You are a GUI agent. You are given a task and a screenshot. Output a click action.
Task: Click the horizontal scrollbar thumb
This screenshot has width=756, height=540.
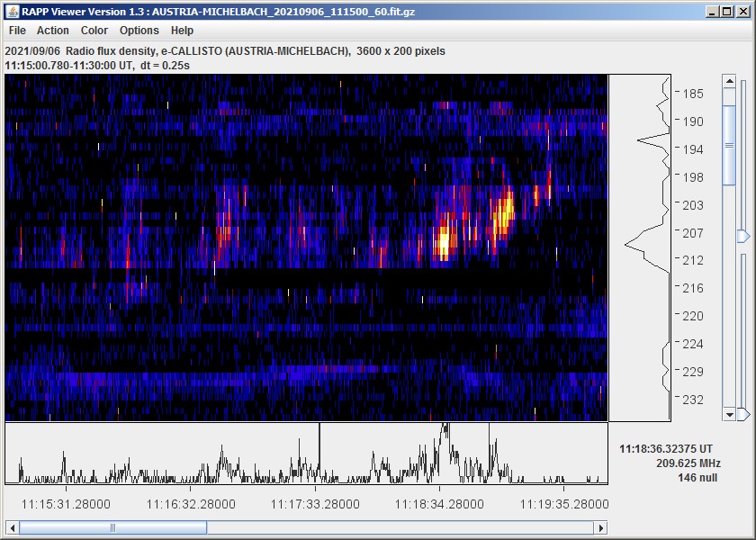tap(112, 527)
